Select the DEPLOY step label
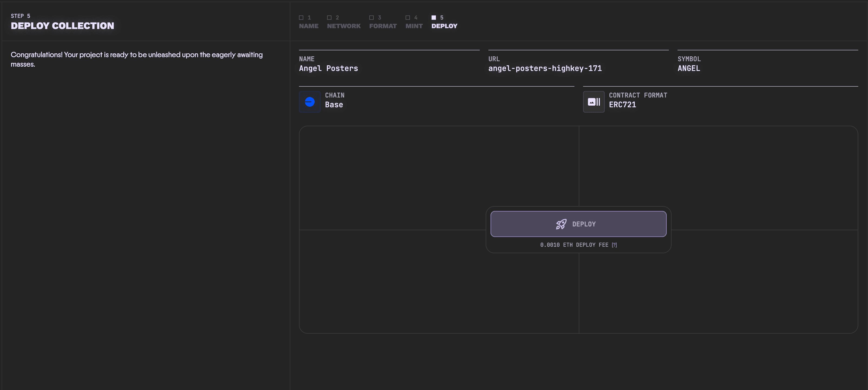The height and width of the screenshot is (390, 868). (445, 26)
